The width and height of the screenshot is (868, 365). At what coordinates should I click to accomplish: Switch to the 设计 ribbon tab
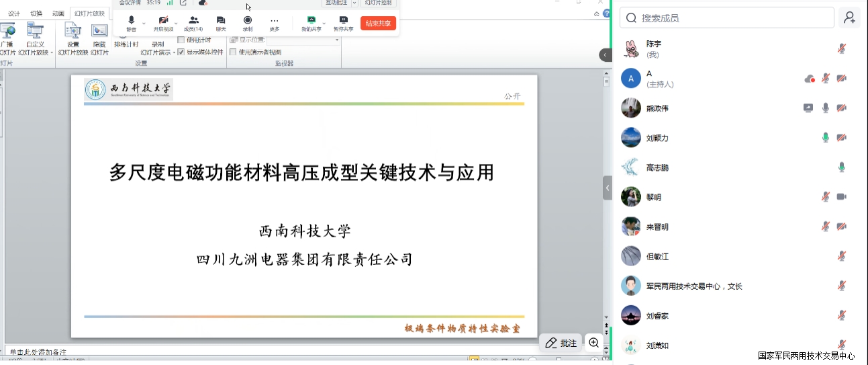coord(14,13)
